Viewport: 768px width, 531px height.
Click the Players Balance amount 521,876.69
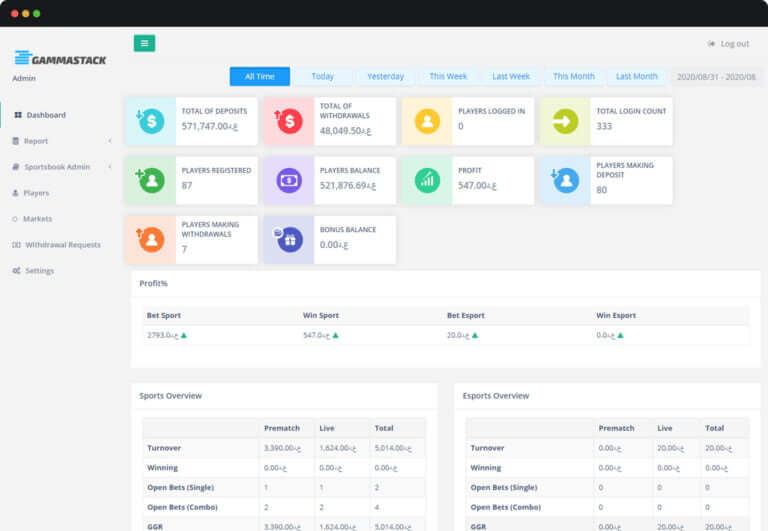pyautogui.click(x=348, y=186)
